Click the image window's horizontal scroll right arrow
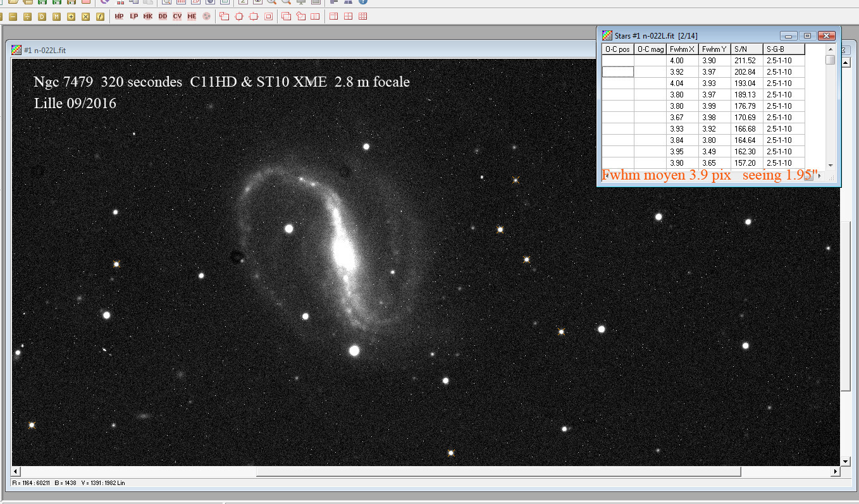Viewport: 859px width, 504px height. (x=835, y=472)
